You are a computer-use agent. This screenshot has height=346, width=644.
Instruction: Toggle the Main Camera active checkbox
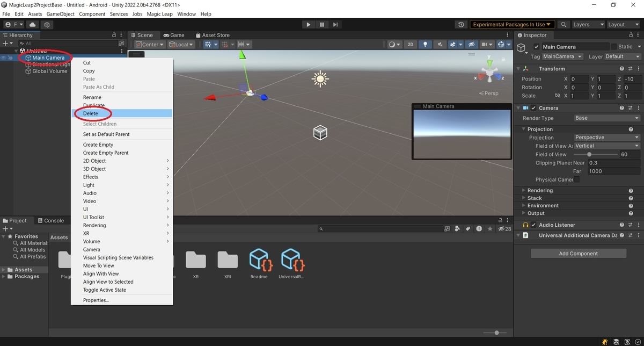537,47
